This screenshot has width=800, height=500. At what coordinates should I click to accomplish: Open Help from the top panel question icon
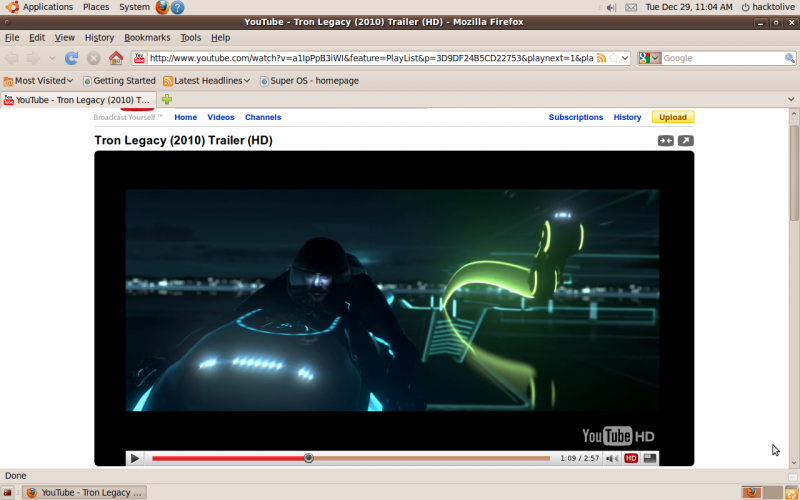tap(178, 7)
